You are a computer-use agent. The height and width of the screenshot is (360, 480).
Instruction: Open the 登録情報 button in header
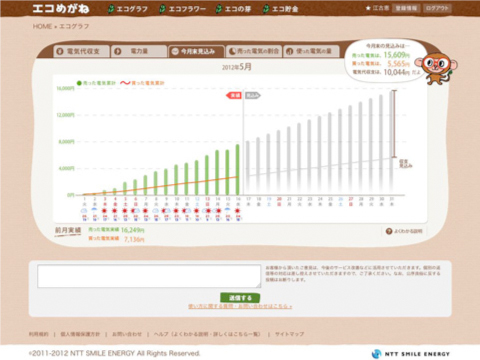(x=406, y=8)
